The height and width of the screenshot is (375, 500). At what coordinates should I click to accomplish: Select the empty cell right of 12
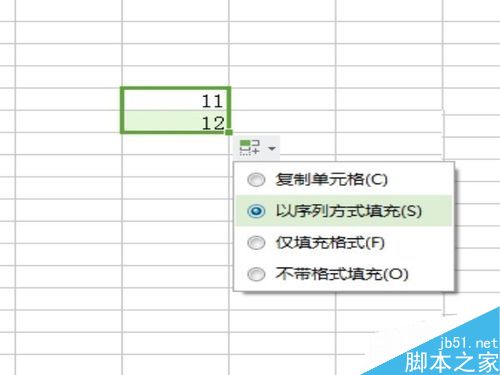(x=282, y=121)
